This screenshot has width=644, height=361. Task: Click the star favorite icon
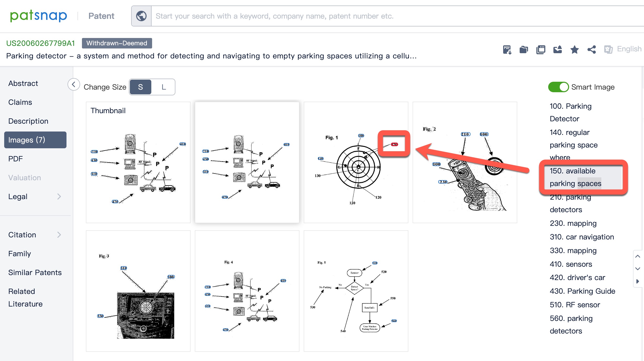point(575,50)
